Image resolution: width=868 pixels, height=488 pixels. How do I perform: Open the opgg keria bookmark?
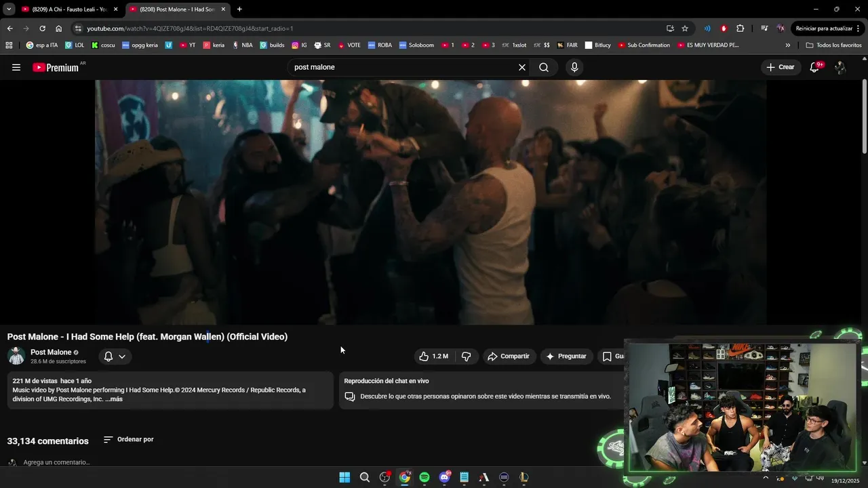coord(140,45)
